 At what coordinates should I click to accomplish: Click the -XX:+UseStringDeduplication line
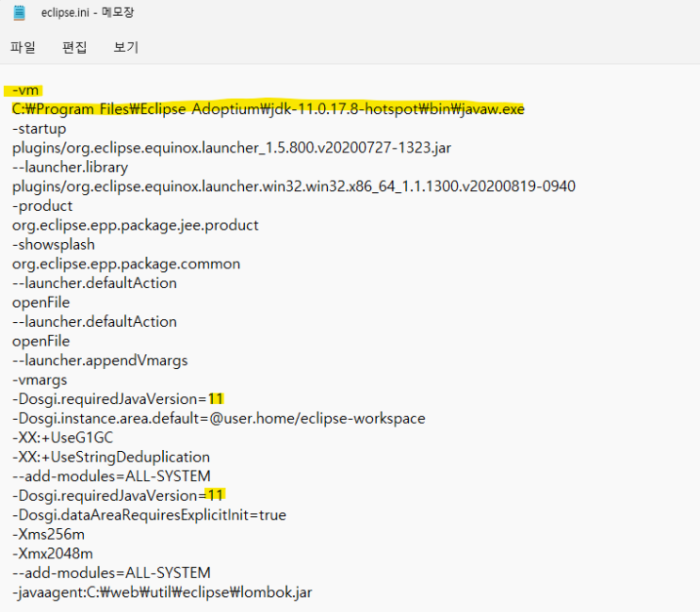click(x=111, y=458)
